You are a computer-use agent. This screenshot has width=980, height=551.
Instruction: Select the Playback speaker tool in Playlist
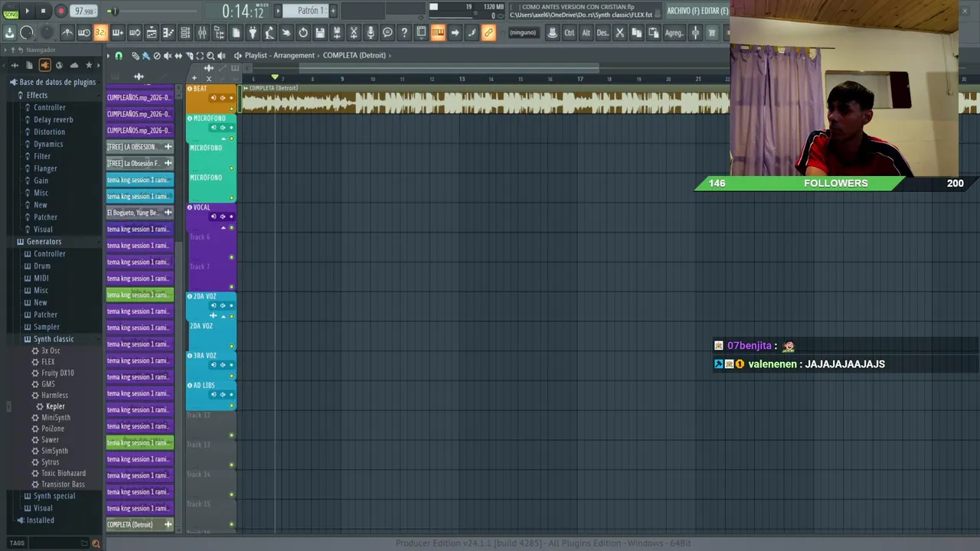[x=221, y=56]
